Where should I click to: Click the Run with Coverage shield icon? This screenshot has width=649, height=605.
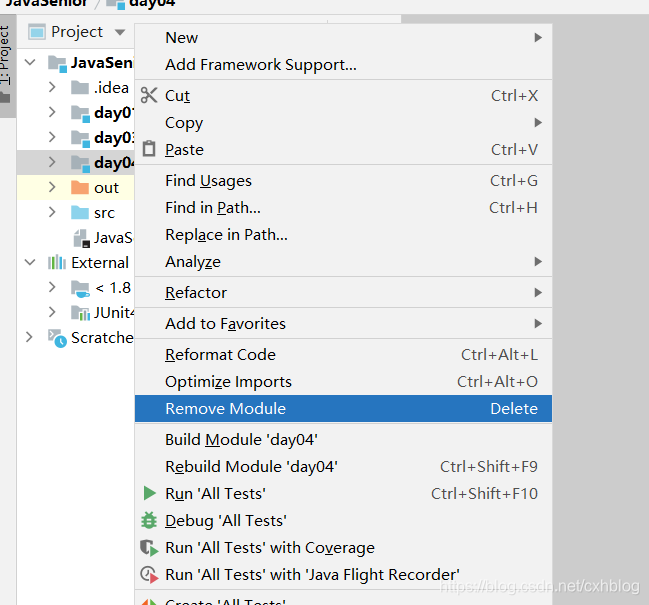tap(149, 547)
